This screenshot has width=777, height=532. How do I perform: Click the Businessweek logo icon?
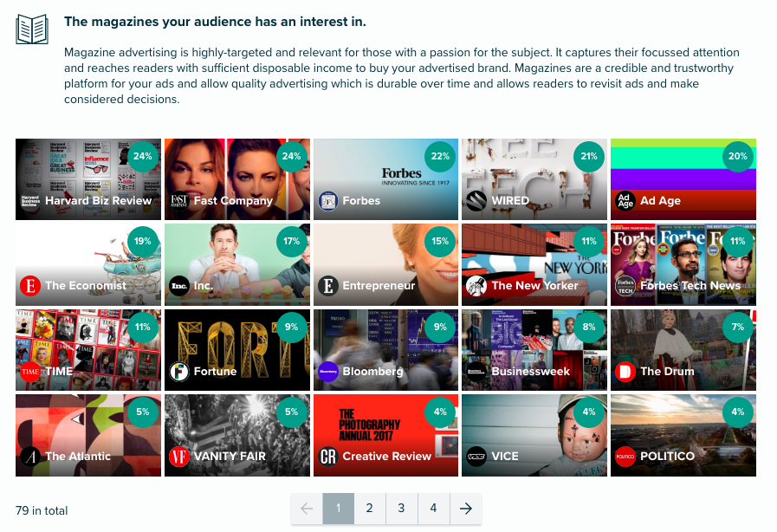coord(476,372)
